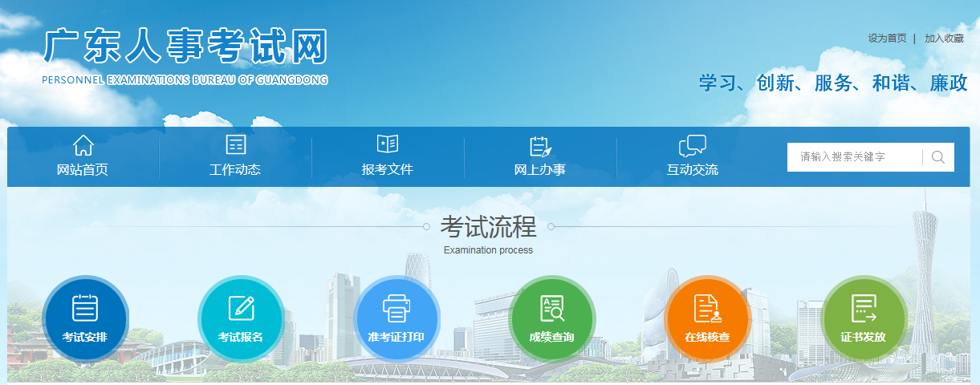
Task: Click 'PERSONNEL EXAMINATIONS BUREAU OF GUANGDONG' text
Action: (x=185, y=80)
